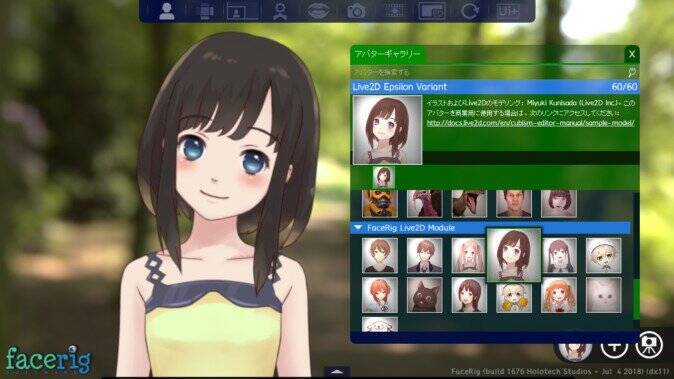Image resolution: width=674 pixels, height=379 pixels.
Task: Click the FaceRig build 1676 status text
Action: pos(560,371)
